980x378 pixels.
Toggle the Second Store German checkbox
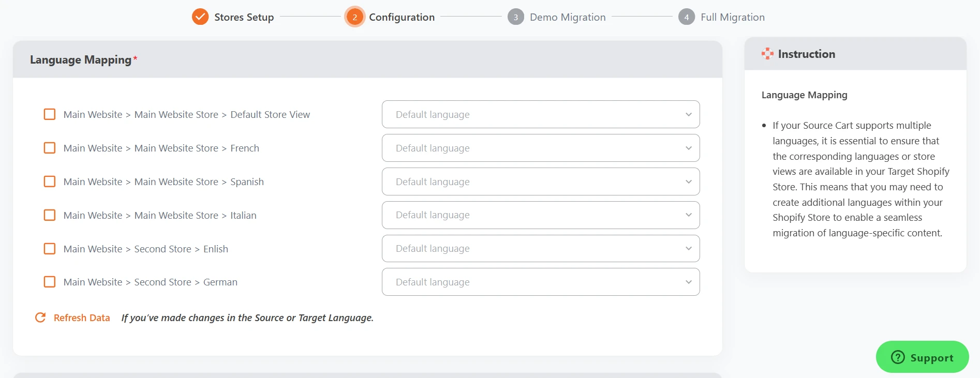point(50,282)
